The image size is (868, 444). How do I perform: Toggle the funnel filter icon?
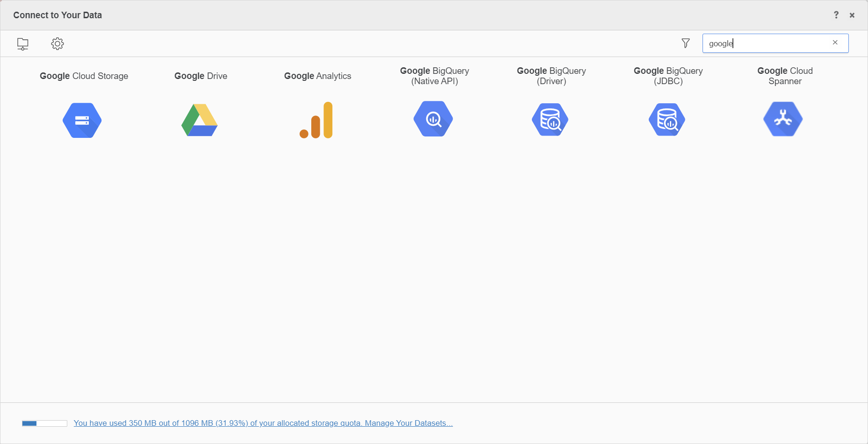686,43
